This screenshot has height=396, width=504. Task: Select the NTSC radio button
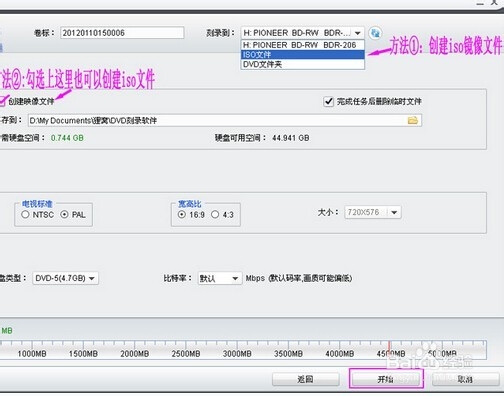(x=25, y=214)
